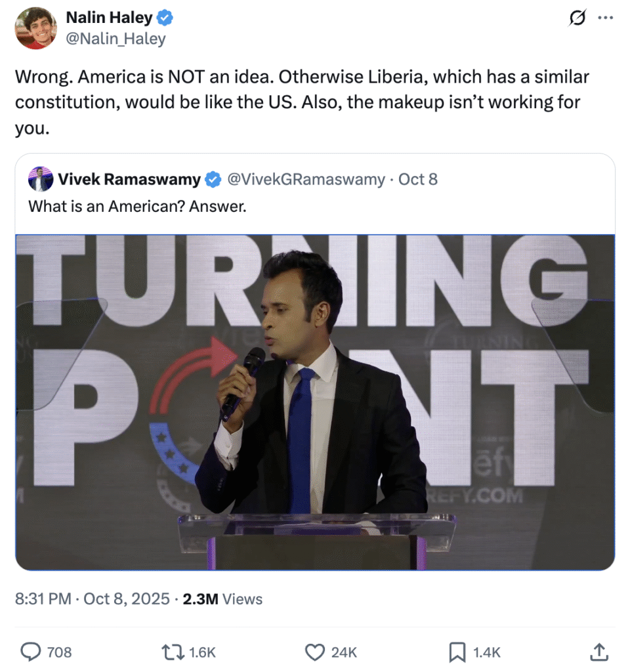Play the Turning Point video thumbnail
This screenshot has height=672, width=628.
(315, 402)
